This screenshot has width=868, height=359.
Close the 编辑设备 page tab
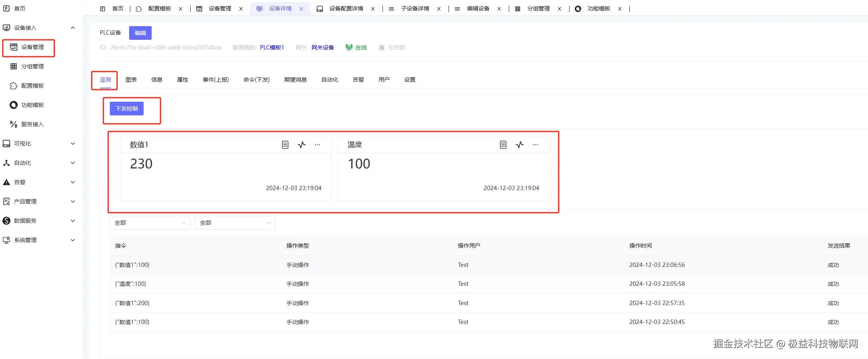tap(499, 9)
